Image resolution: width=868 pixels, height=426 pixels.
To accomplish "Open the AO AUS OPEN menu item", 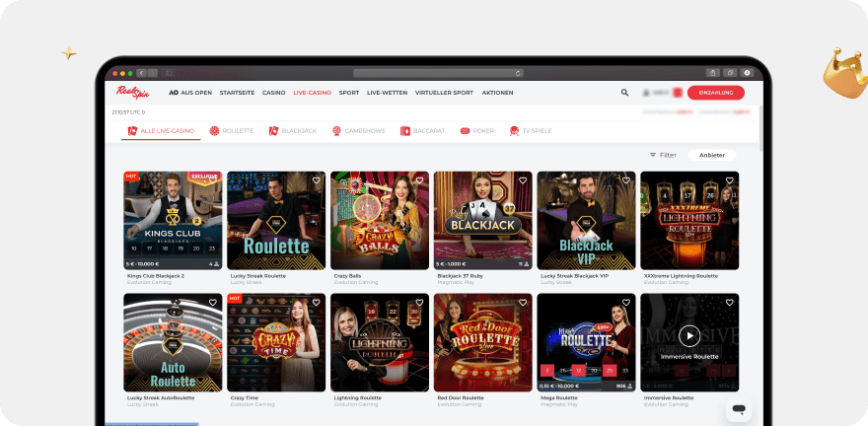I will click(190, 93).
